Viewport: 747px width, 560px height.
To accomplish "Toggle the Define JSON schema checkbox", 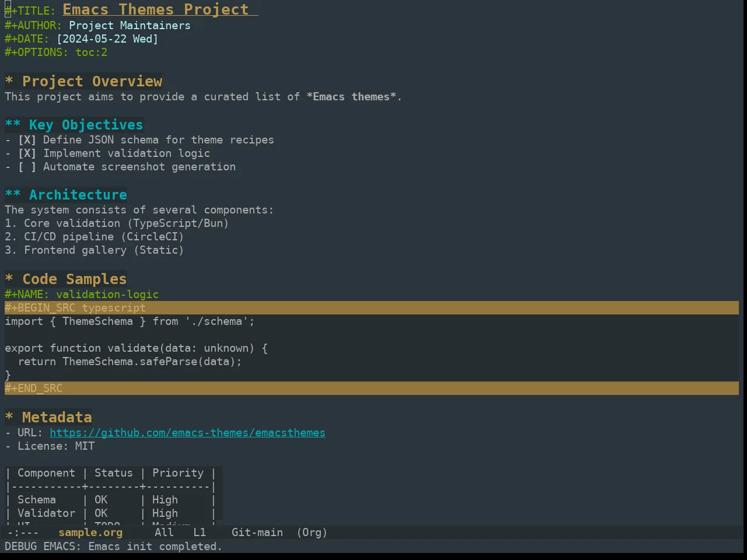I will click(27, 140).
